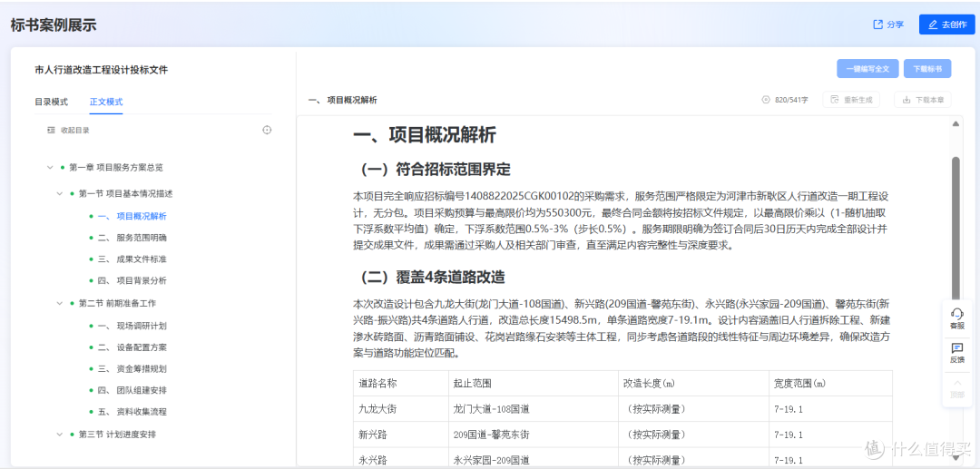This screenshot has height=469, width=980.
Task: Select 四、项目背景分析 tree item
Action: point(132,281)
